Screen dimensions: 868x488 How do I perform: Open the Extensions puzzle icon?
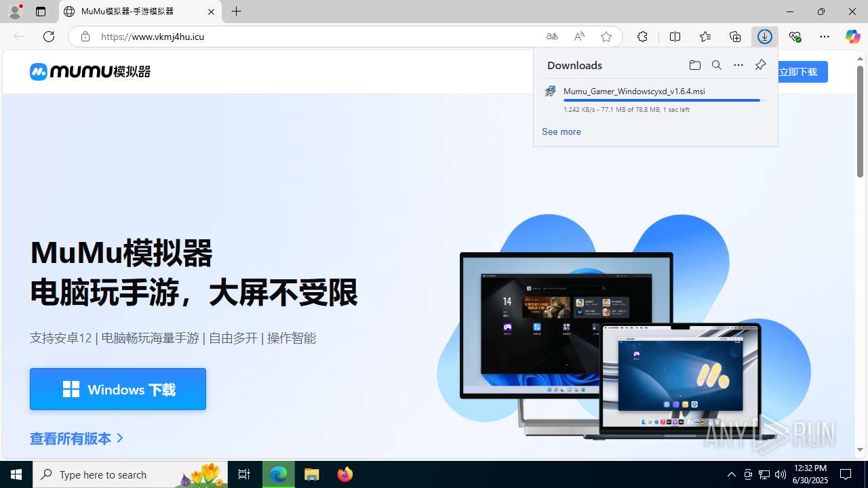pyautogui.click(x=642, y=37)
